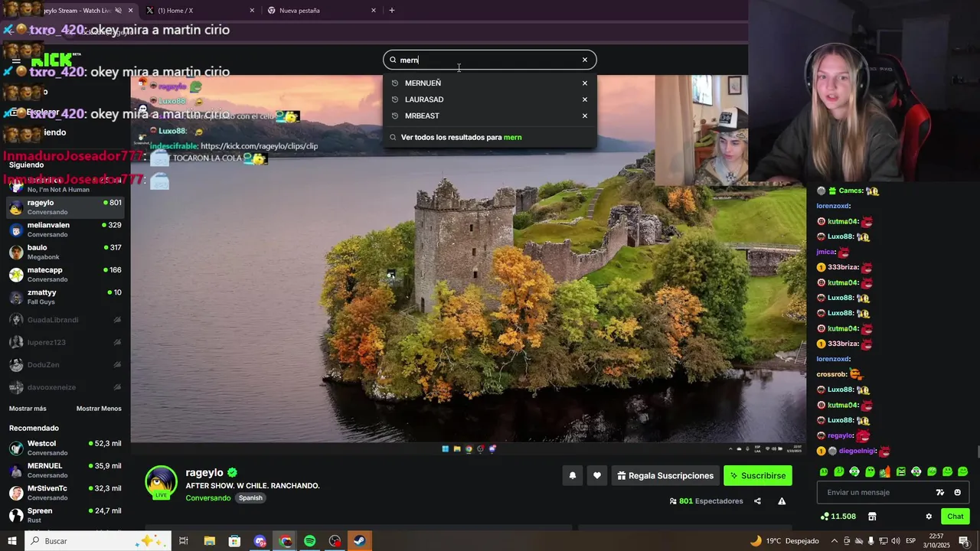Open Microsoft Store from taskbar

[234, 541]
